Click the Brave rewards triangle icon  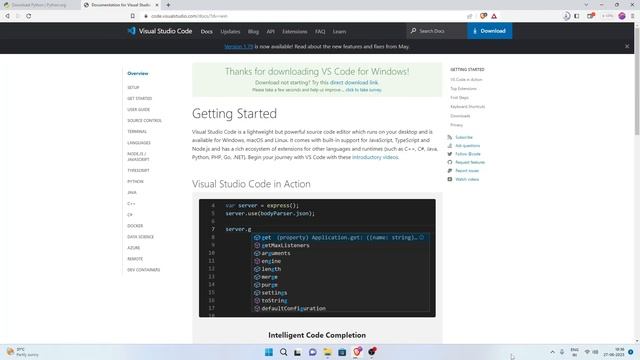tap(494, 16)
